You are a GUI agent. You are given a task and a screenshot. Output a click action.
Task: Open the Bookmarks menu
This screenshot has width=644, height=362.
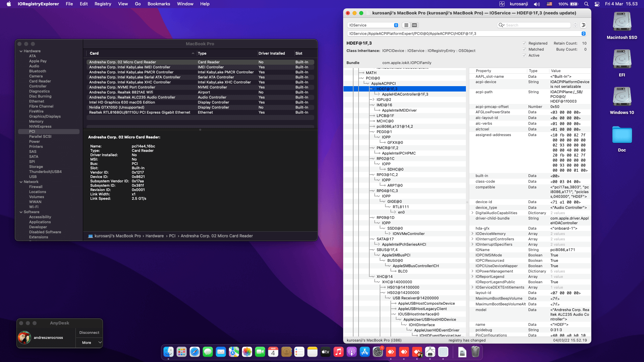pos(159,4)
